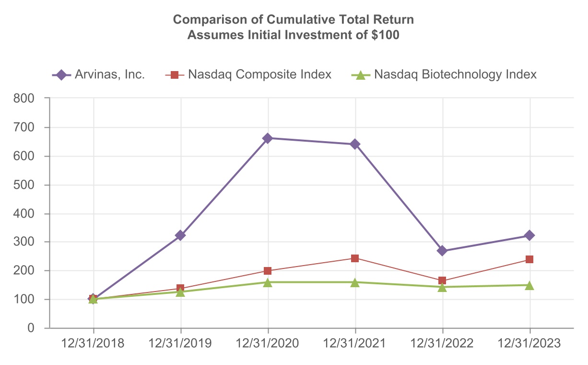Toggle the Arvinas, Inc. legend label
588x365 pixels.
pyautogui.click(x=110, y=75)
